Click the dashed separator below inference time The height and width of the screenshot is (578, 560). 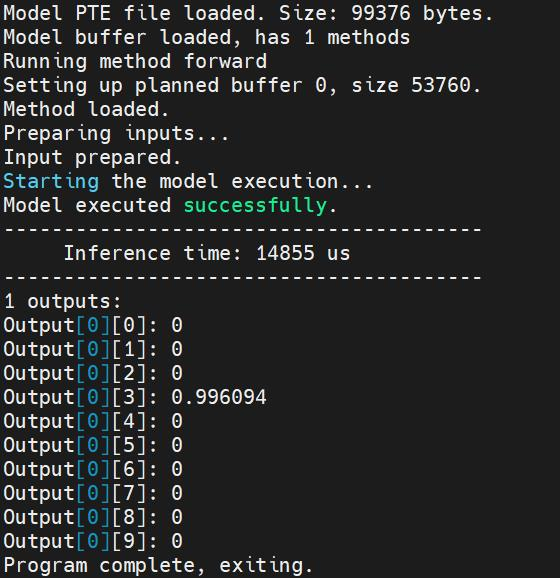tap(243, 278)
